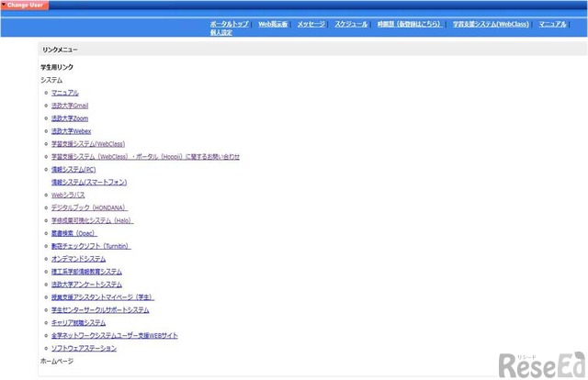The height and width of the screenshot is (380, 588).
Task: Open デジタルブック (HONDANA) link
Action: click(88, 207)
